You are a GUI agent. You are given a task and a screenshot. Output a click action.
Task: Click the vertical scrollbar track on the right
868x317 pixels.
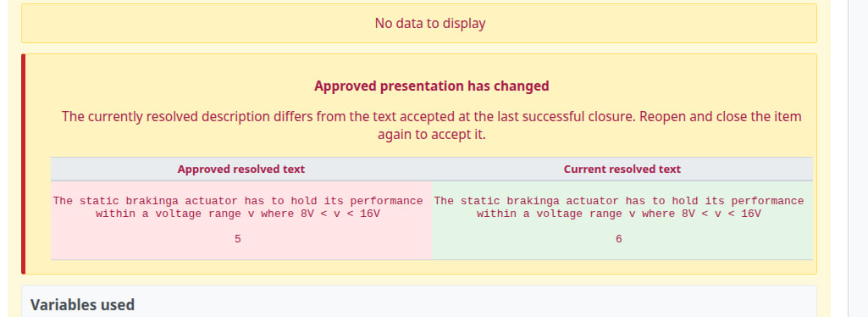tap(858, 158)
